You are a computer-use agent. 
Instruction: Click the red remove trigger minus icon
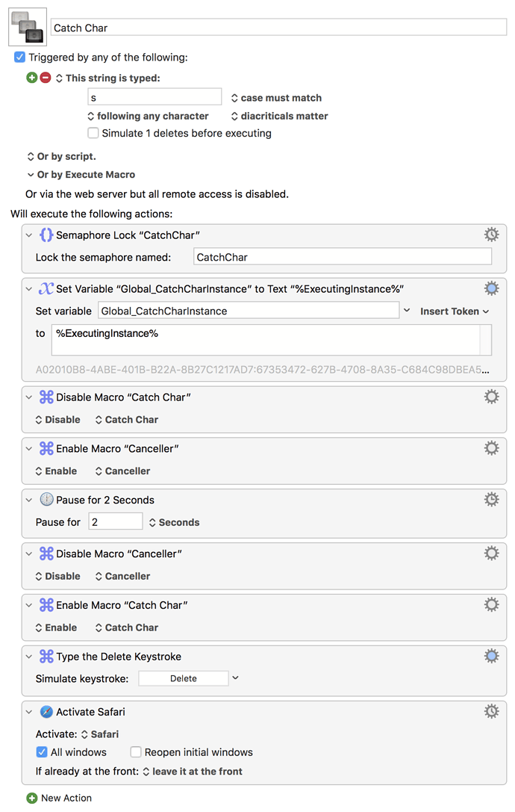pos(45,78)
